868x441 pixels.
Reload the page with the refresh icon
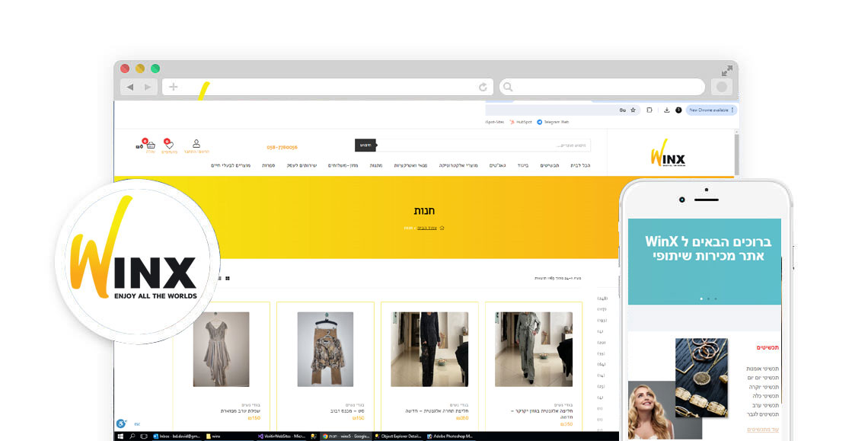click(x=483, y=87)
